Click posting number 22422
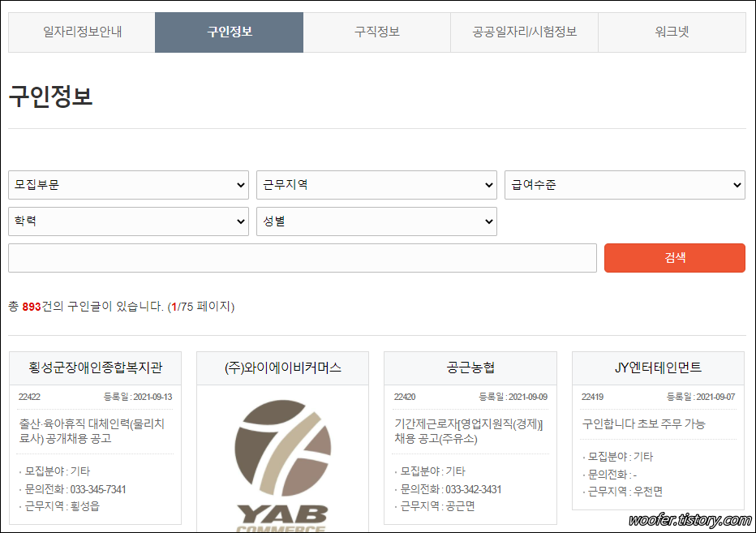 click(x=29, y=397)
